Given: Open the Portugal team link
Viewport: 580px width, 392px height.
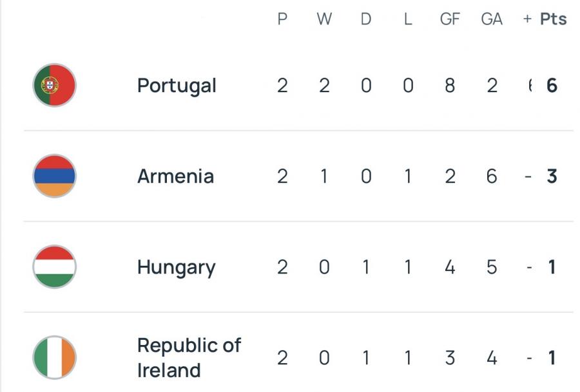Looking at the screenshot, I should (x=177, y=86).
